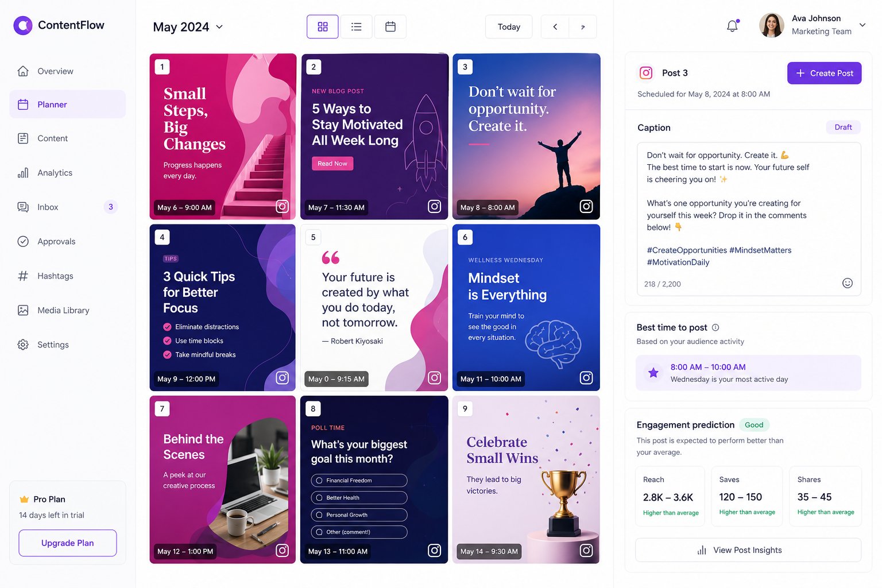This screenshot has height=588, width=882.
Task: Open the Behind the Scenes post thumbnail
Action: 223,479
